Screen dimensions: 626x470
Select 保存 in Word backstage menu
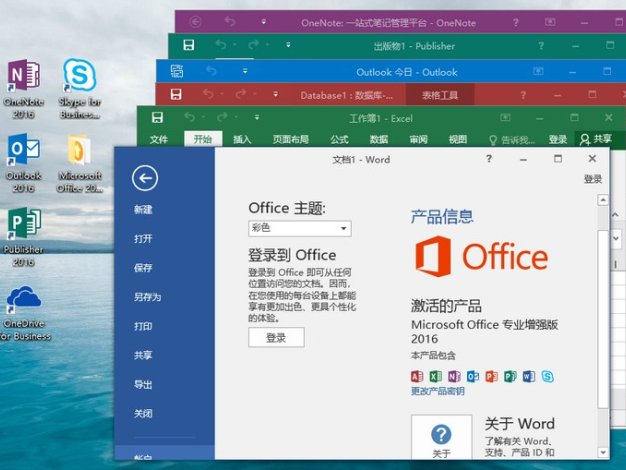[143, 268]
